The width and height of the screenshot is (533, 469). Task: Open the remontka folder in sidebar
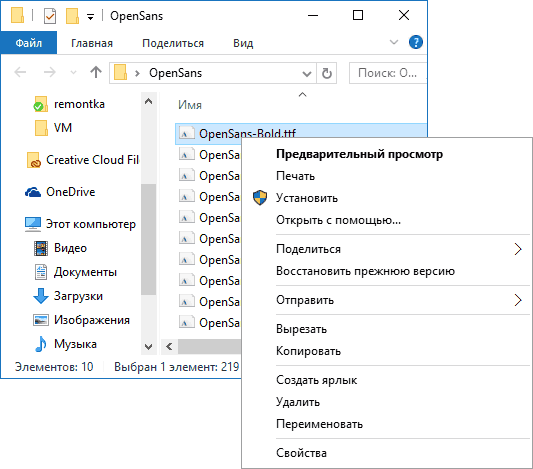point(79,104)
